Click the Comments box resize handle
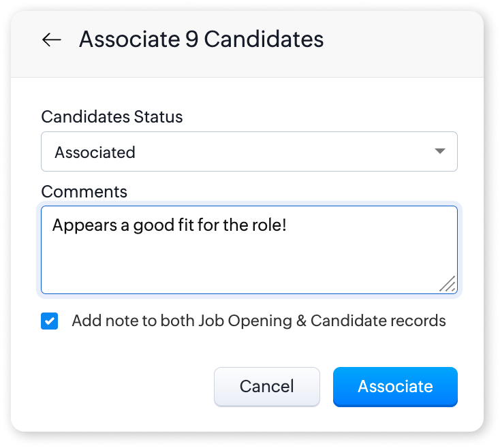 pos(448,284)
